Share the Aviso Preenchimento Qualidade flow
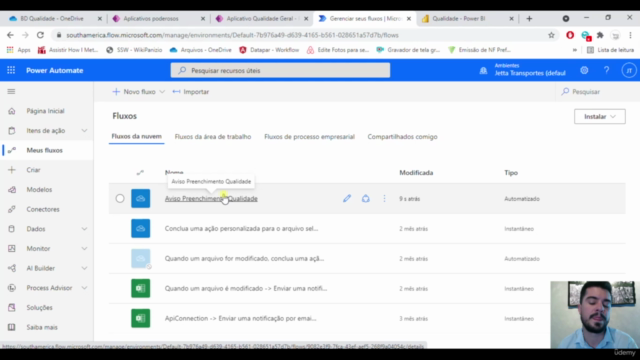The width and height of the screenshot is (640, 360). click(x=366, y=198)
